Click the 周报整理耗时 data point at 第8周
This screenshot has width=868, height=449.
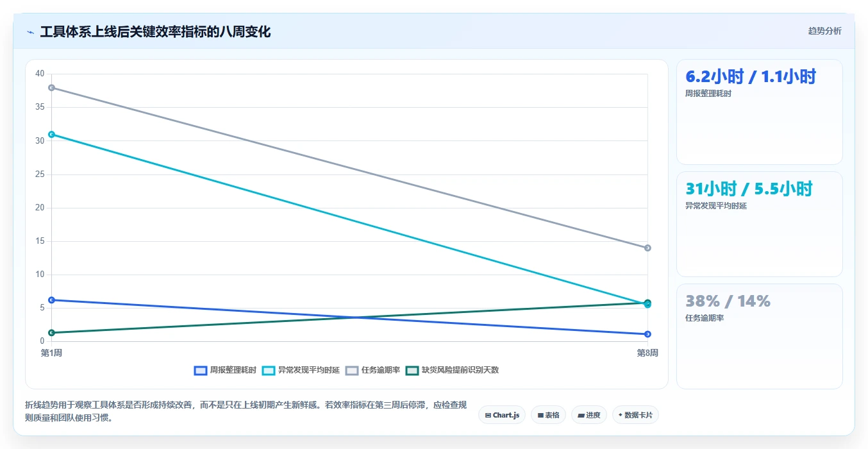coord(647,334)
